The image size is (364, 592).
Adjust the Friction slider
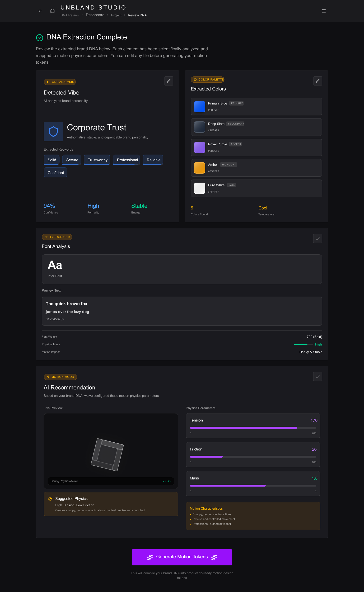pos(253,457)
